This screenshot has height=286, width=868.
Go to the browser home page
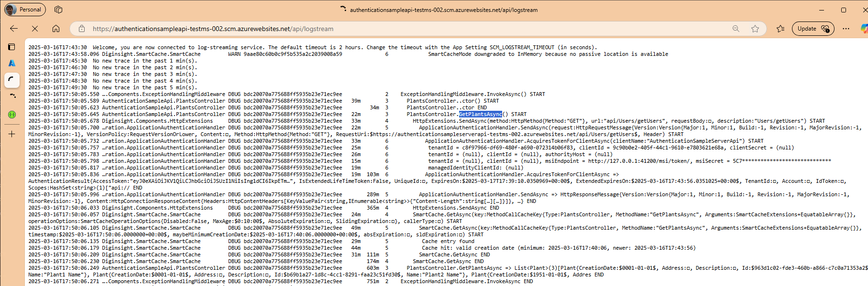coord(56,29)
